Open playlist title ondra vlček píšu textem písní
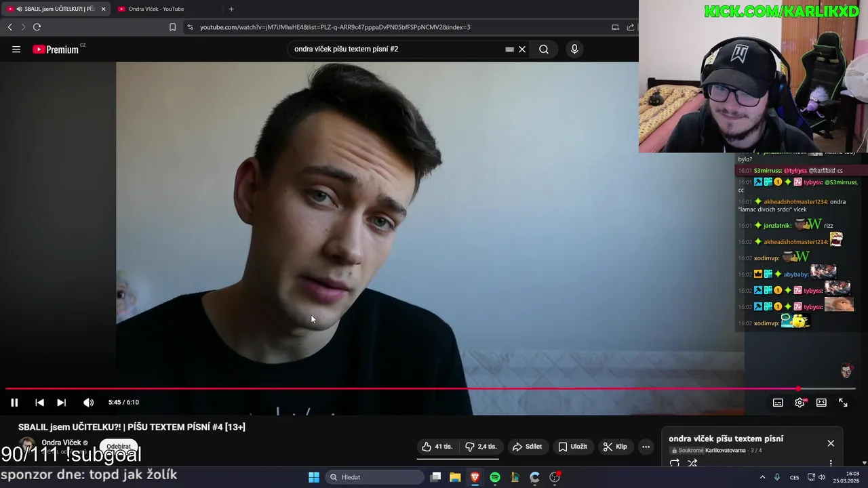Viewport: 868px width, 488px height. click(x=726, y=439)
